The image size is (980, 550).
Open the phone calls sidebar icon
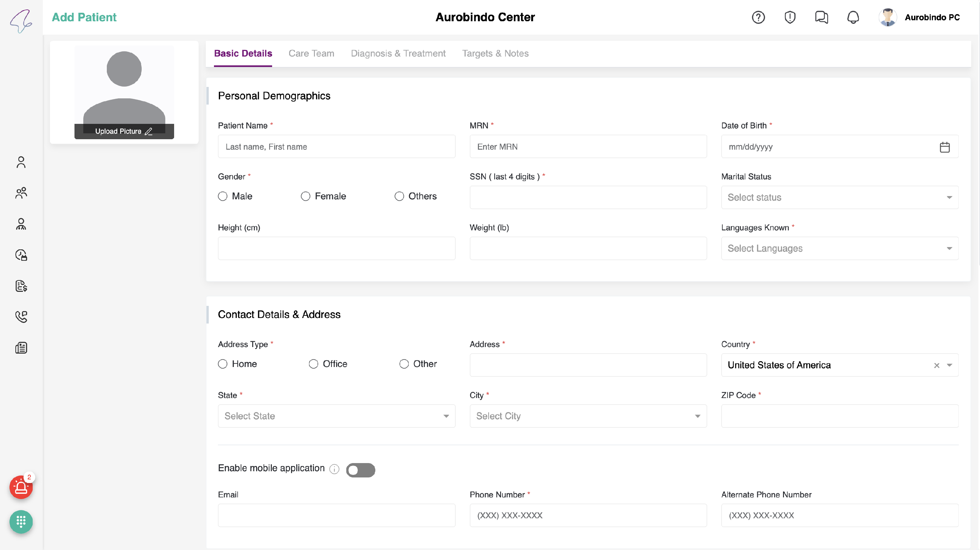click(21, 317)
